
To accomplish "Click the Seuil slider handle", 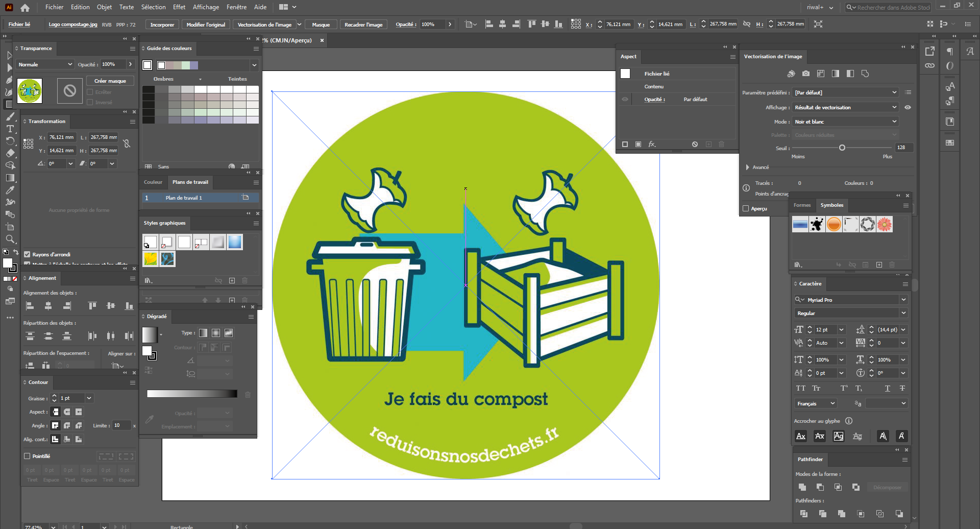I will 842,148.
